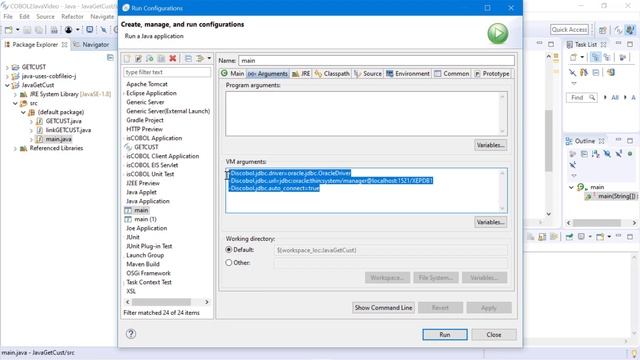Expand the JRE System Library node
Image resolution: width=640 pixels, height=360 pixels.
[x=15, y=94]
